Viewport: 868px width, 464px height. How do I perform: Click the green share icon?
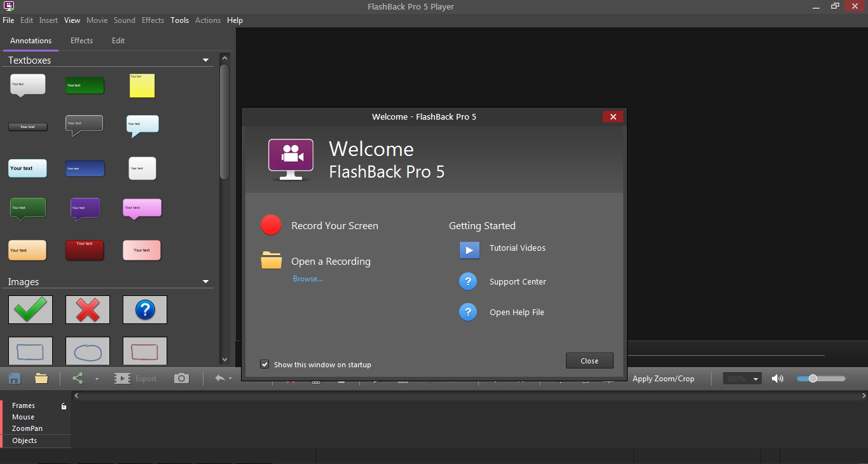tap(78, 378)
